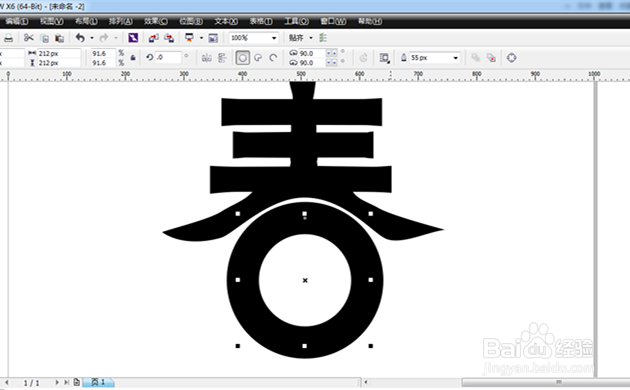Click the Export icon
Screen dimensions: 630x390
[169, 38]
